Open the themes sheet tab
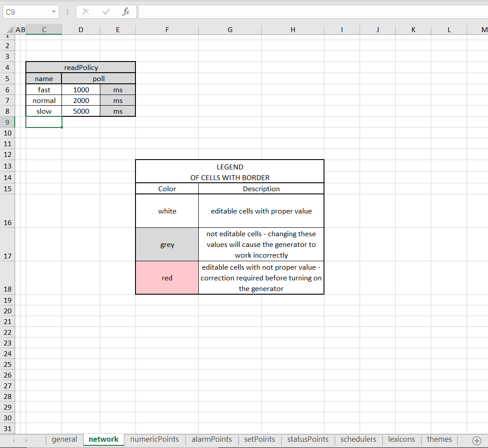This screenshot has height=448, width=488. click(x=439, y=440)
